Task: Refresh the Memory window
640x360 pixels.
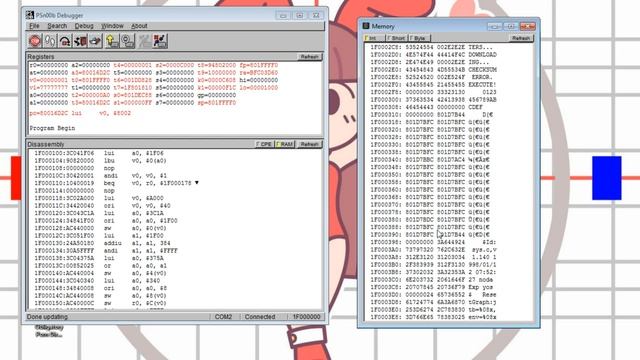Action: (x=521, y=38)
